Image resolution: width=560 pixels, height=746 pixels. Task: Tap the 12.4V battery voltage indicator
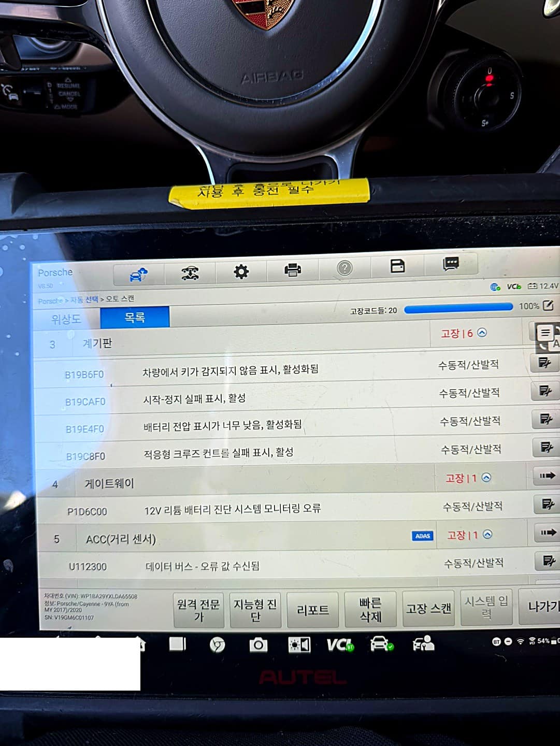pyautogui.click(x=543, y=286)
